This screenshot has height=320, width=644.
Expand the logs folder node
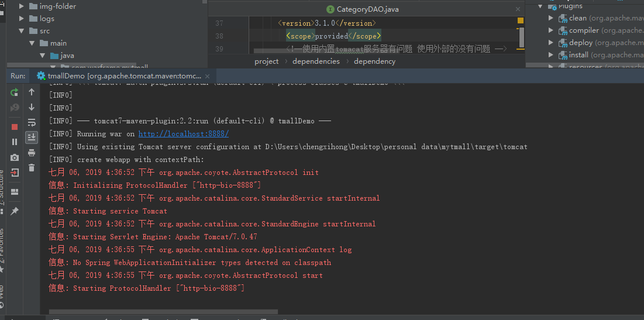(22, 19)
